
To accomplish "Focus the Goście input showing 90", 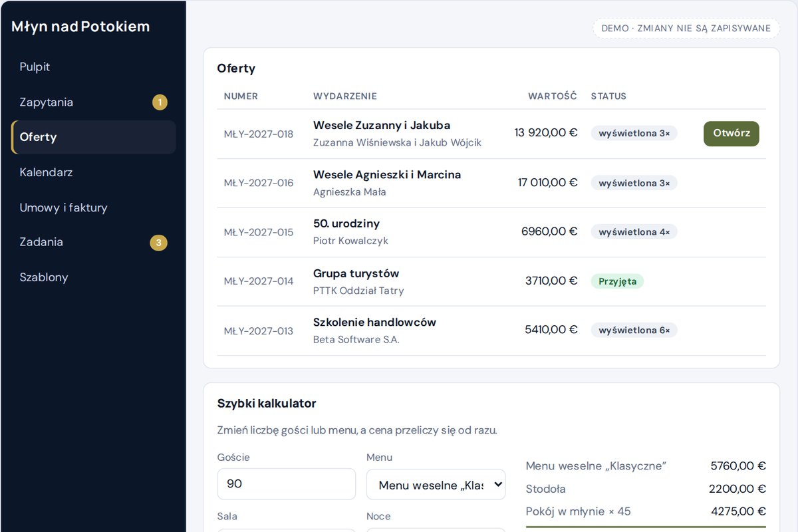I will coord(287,484).
